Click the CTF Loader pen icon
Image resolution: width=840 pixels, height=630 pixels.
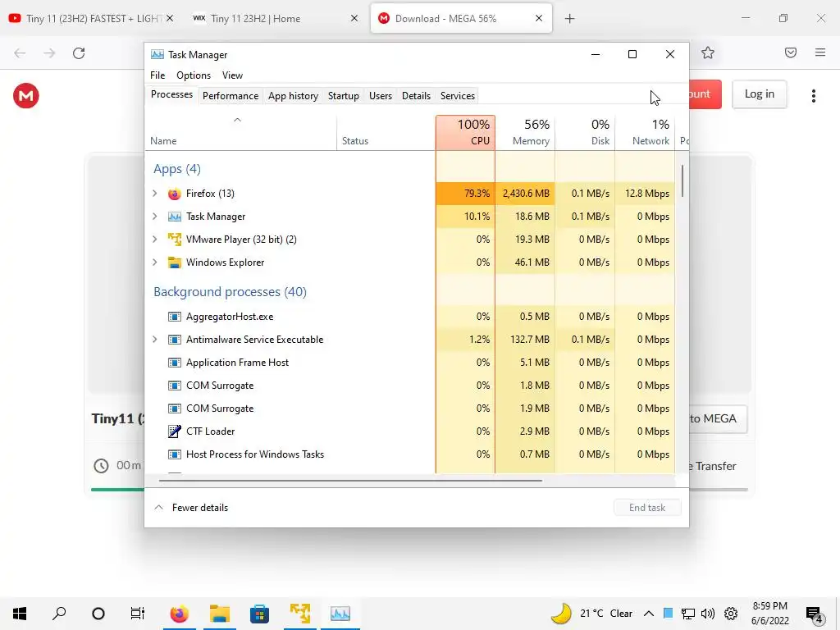tap(174, 431)
